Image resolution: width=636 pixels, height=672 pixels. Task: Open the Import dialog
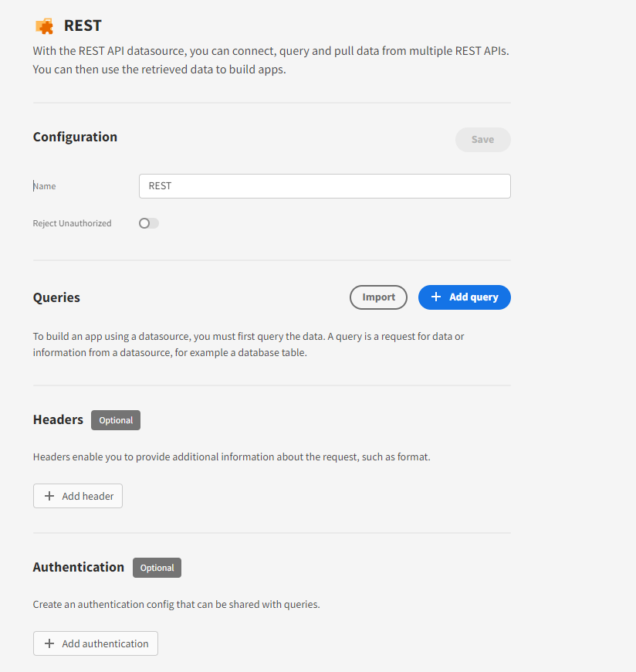point(378,297)
